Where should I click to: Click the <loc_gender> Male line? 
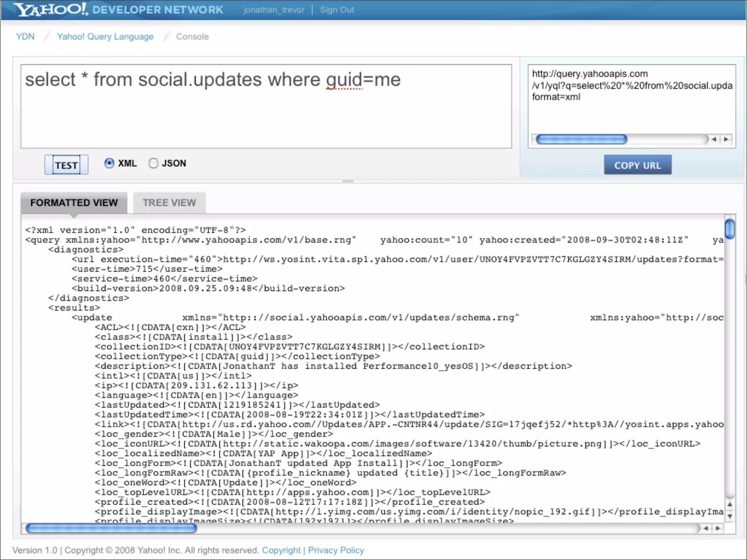(214, 434)
